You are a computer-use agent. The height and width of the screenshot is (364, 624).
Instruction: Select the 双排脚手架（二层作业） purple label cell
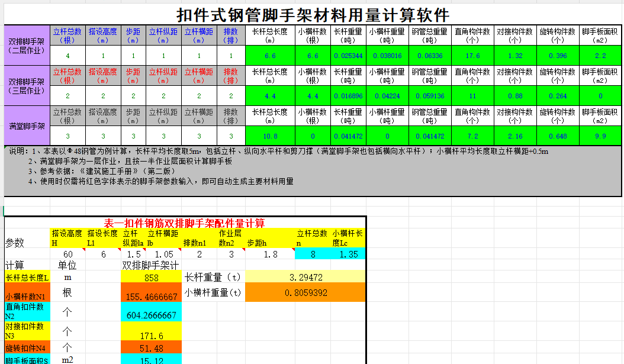[x=27, y=46]
